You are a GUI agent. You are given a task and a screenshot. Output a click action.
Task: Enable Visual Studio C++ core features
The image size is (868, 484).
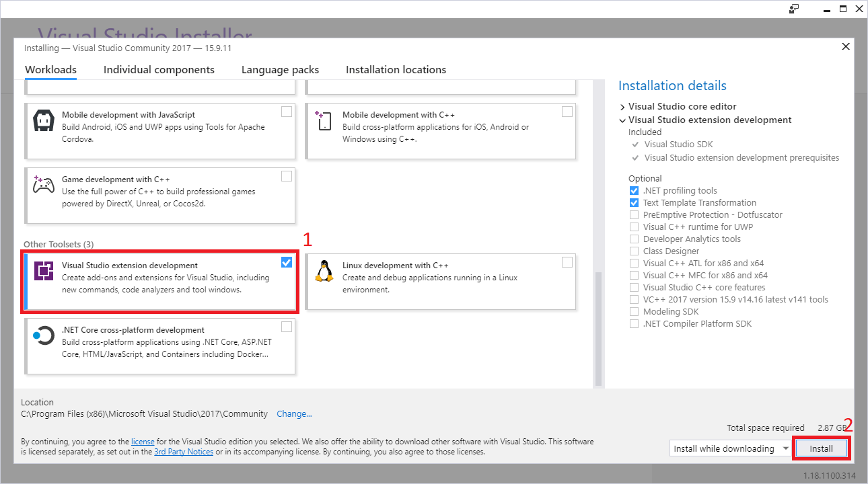coord(634,288)
